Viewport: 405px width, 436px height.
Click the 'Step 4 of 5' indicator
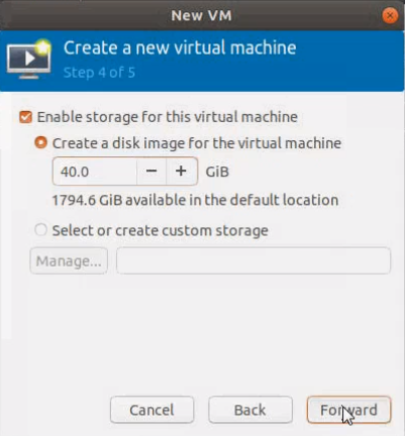[99, 72]
